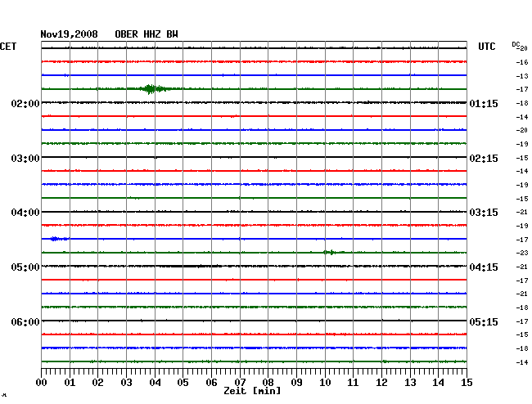Click the station title OBER HHZ BW
This screenshot has width=532, height=404.
147,34
